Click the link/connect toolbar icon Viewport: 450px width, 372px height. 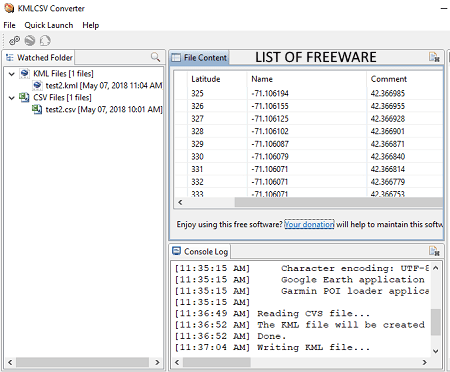(14, 41)
